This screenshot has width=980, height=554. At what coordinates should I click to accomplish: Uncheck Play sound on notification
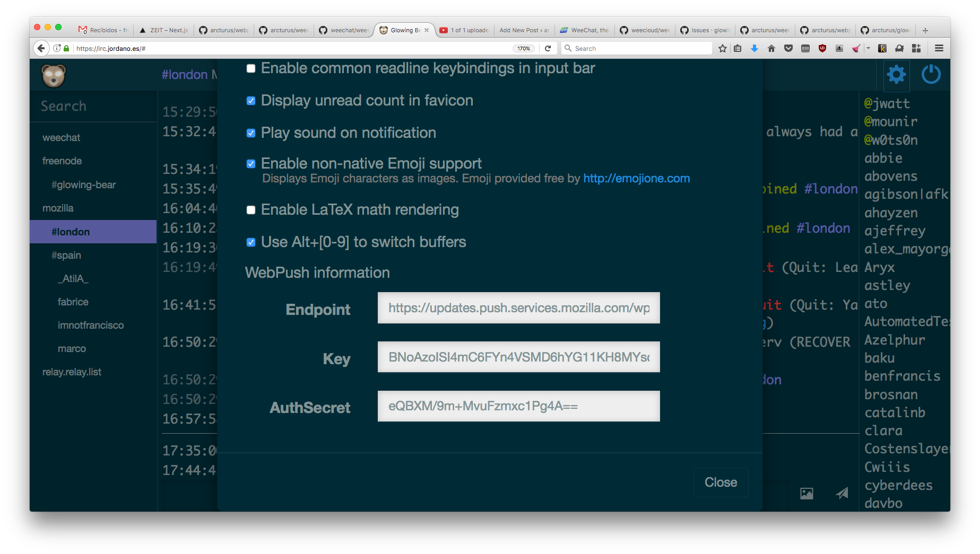point(251,133)
